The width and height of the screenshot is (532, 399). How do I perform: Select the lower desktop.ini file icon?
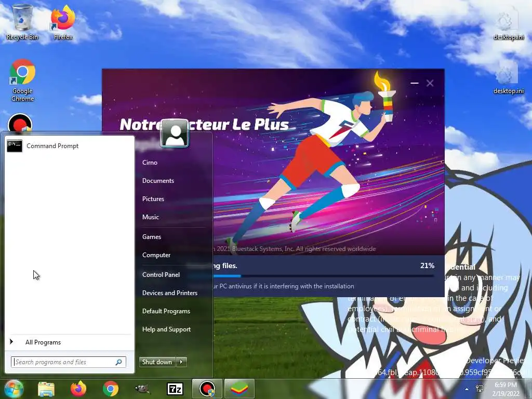(508, 77)
